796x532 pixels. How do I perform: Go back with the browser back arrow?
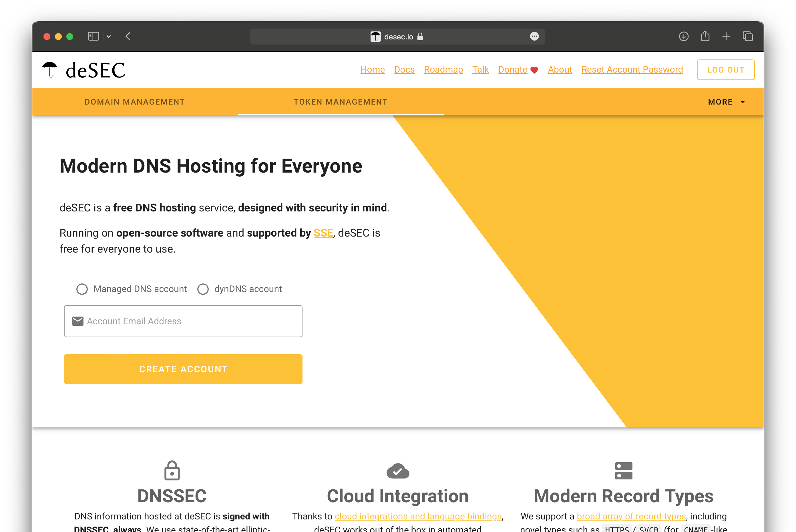point(128,36)
